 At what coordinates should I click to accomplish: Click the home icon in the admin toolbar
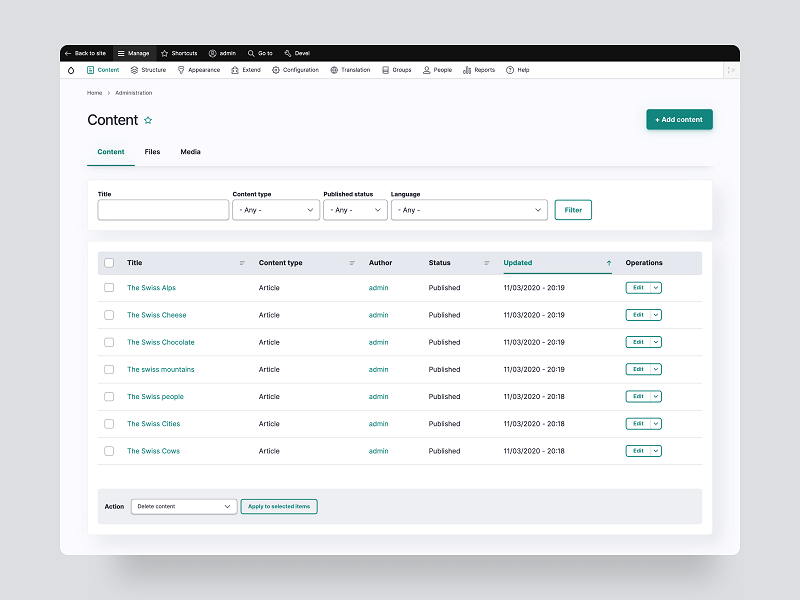click(71, 70)
